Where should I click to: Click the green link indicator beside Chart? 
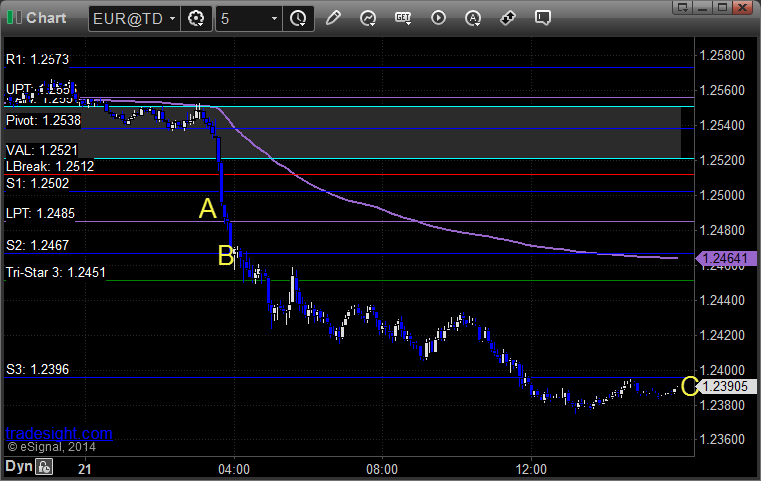click(14, 18)
